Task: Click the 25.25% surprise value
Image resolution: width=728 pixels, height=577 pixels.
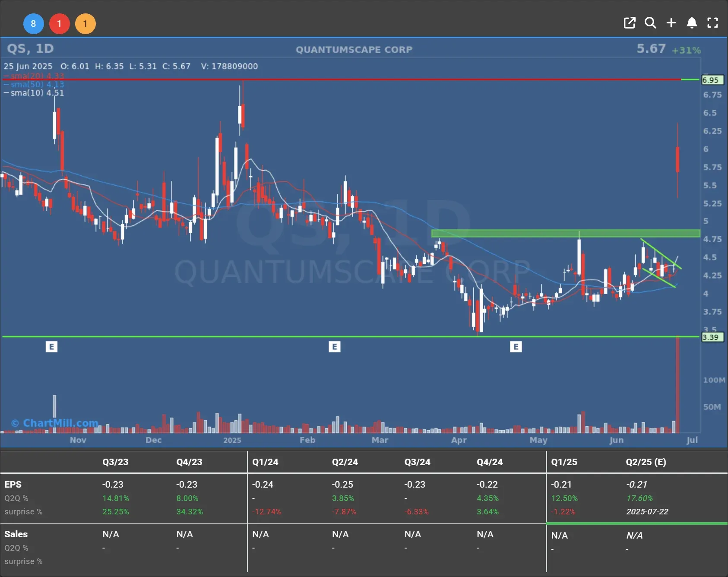Action: pyautogui.click(x=116, y=511)
